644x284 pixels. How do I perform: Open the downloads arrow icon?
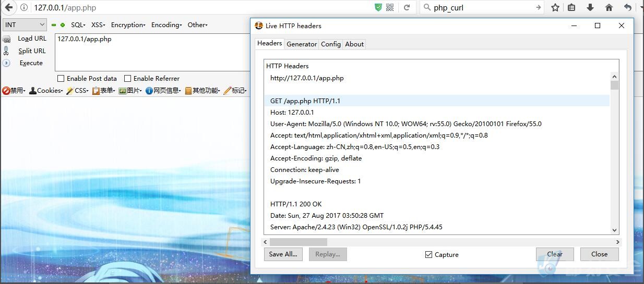pos(590,7)
